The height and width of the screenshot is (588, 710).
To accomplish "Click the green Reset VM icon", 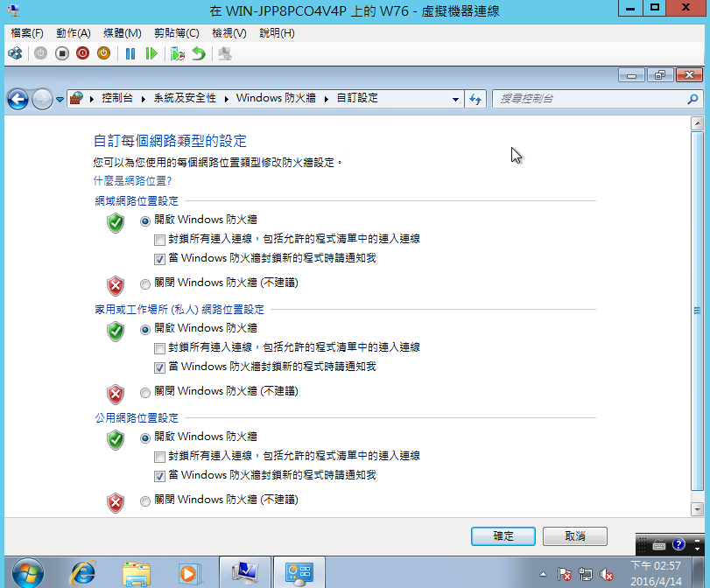I will tap(151, 53).
